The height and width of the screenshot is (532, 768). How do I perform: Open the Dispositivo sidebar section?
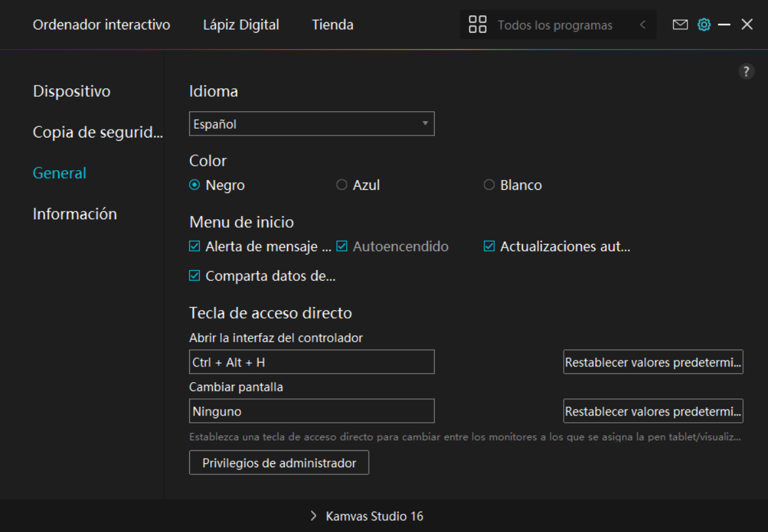(x=71, y=91)
